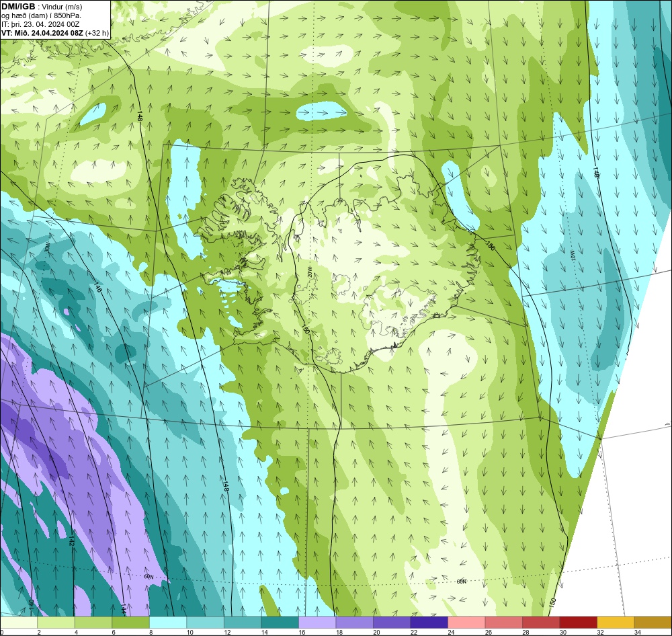This screenshot has height=636, width=672.
Task: Select the pale cyan 8–10 m/s legend swatch
Action: click(168, 623)
